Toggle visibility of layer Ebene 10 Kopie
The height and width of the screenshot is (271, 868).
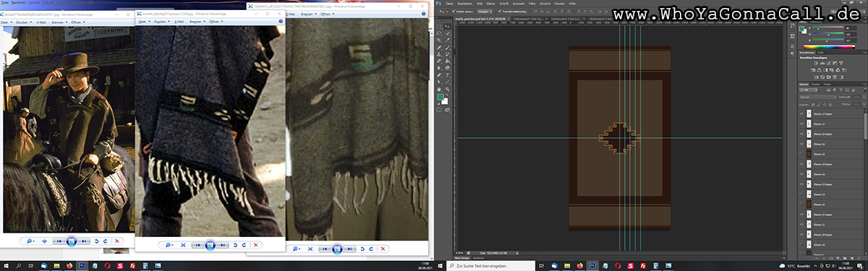tap(801, 235)
